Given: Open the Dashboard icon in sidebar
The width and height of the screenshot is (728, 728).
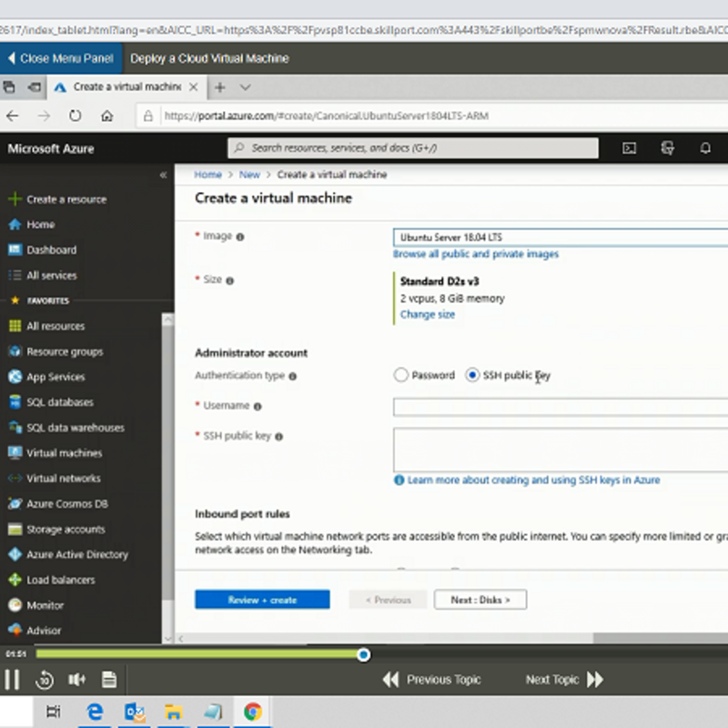Looking at the screenshot, I should (15, 249).
